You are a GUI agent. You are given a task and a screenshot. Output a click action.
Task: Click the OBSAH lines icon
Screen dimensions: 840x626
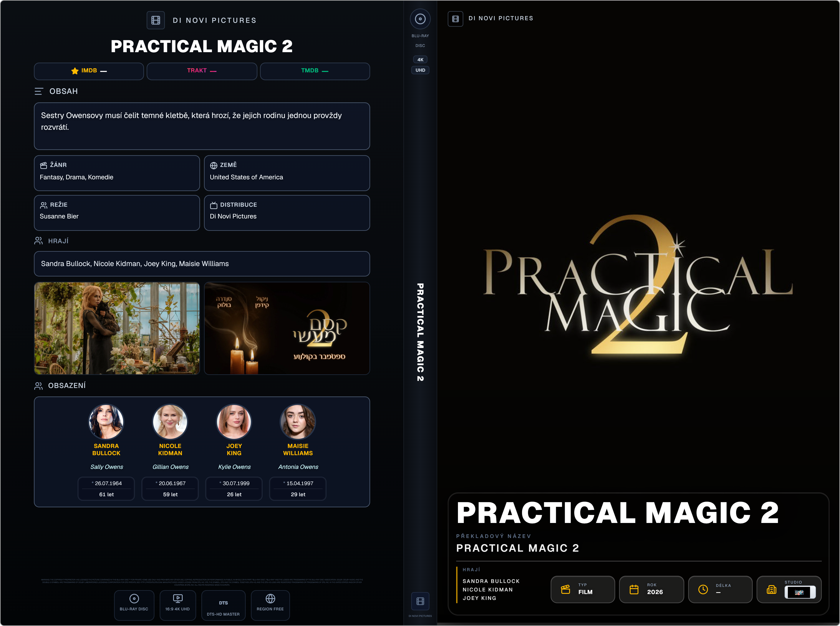tap(39, 91)
